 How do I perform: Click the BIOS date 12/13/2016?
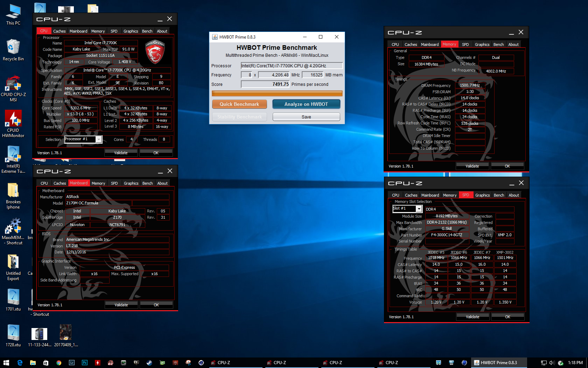click(x=117, y=252)
